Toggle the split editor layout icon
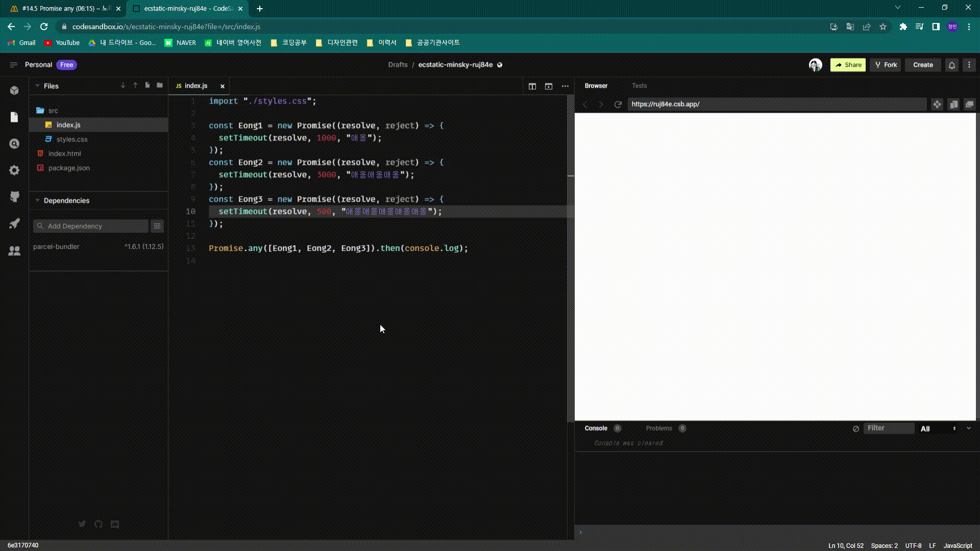The width and height of the screenshot is (980, 551). (532, 86)
